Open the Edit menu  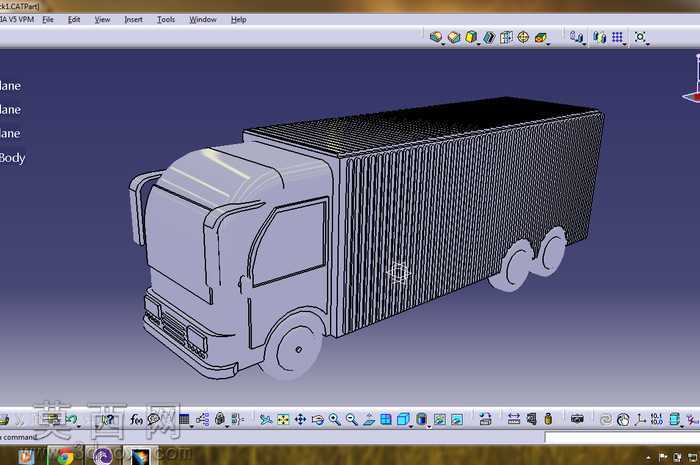click(x=74, y=20)
